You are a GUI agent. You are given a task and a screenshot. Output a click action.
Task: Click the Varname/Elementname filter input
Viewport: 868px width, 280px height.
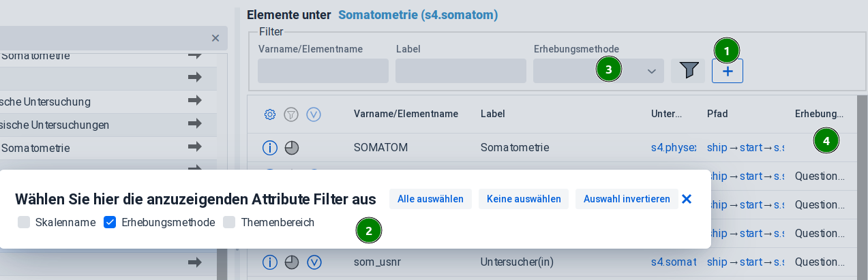[x=323, y=71]
